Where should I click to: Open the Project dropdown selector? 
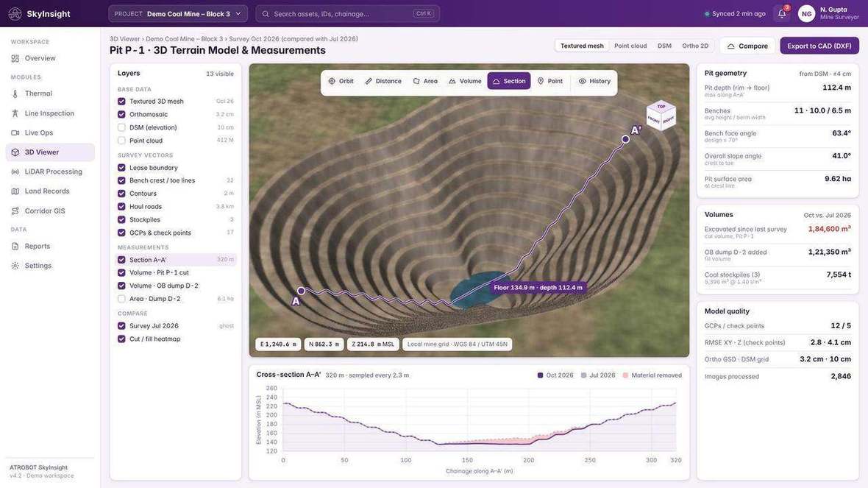(178, 14)
